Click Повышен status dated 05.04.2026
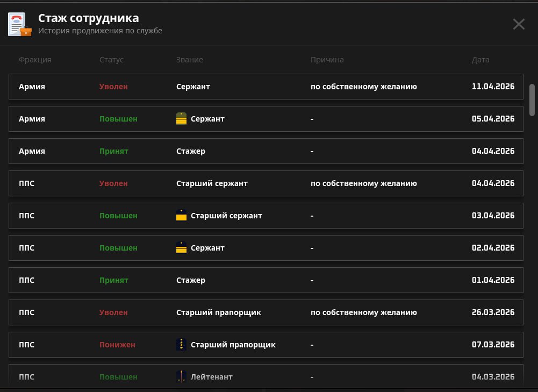Viewport: 538px width, 392px height. tap(118, 119)
